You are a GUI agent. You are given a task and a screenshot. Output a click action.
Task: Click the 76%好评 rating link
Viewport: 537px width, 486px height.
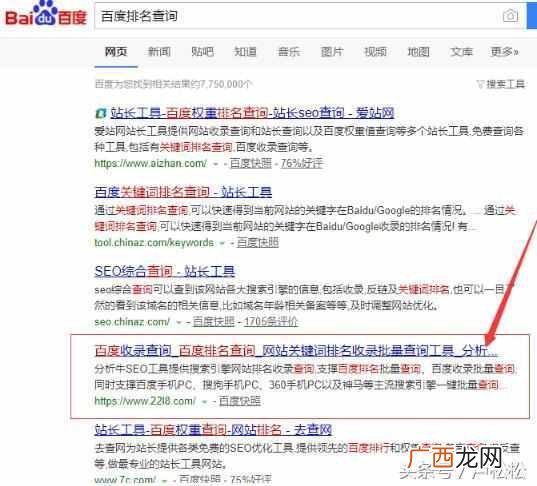pyautogui.click(x=302, y=163)
